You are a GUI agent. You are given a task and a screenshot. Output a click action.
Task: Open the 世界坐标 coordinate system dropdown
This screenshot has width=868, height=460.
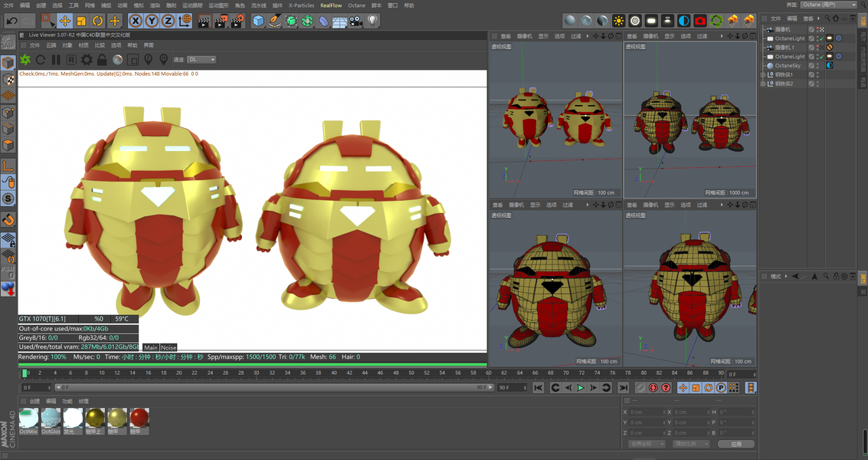point(647,444)
